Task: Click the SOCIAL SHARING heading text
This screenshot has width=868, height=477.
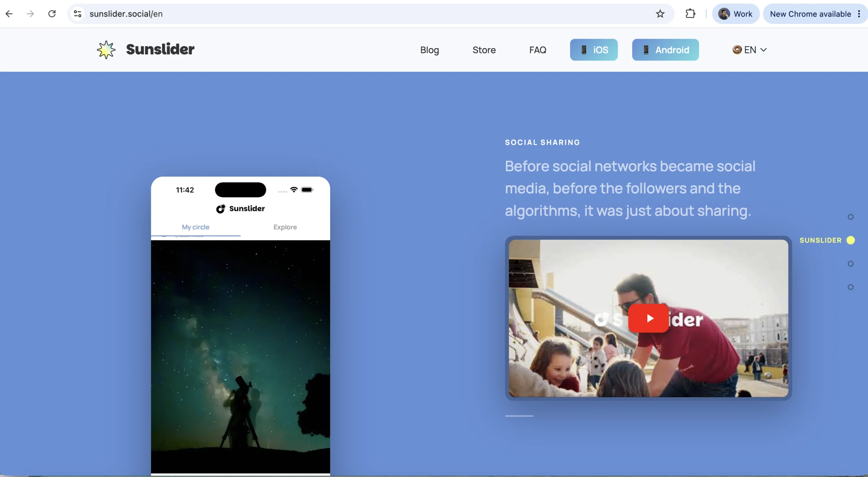Action: pos(542,143)
